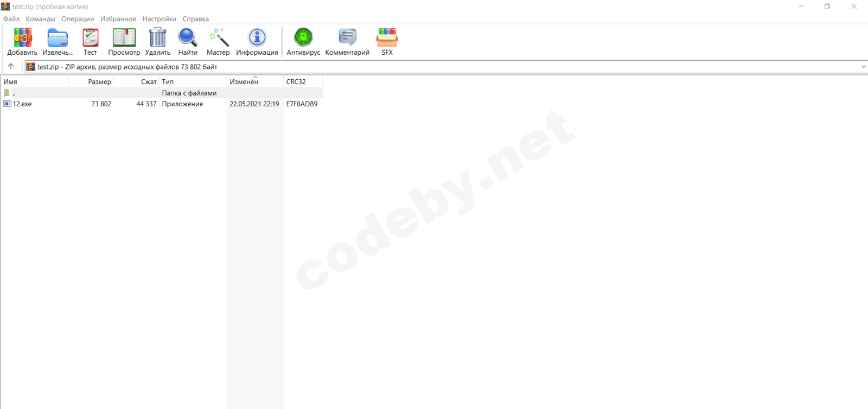This screenshot has width=868, height=409.
Task: Sort by the CRC32 column header
Action: pos(303,82)
